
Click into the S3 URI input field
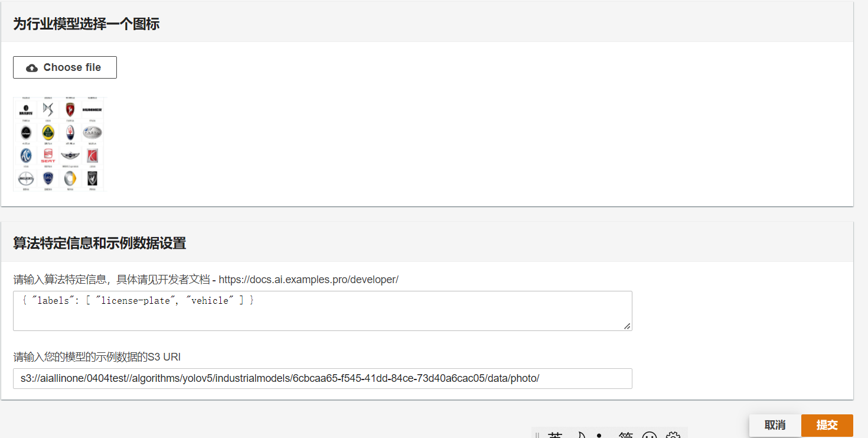(322, 378)
